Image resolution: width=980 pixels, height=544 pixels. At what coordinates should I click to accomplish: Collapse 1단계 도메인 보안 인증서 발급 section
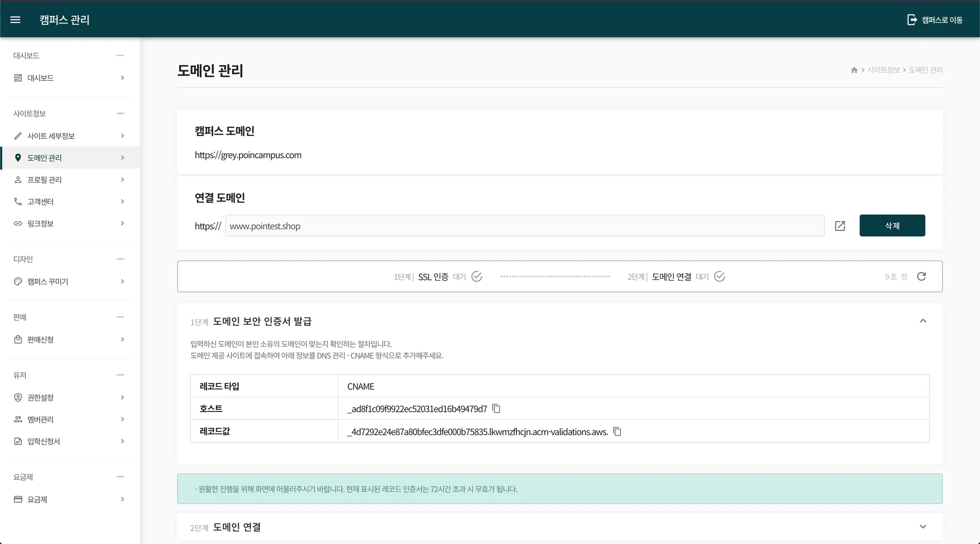coord(923,321)
